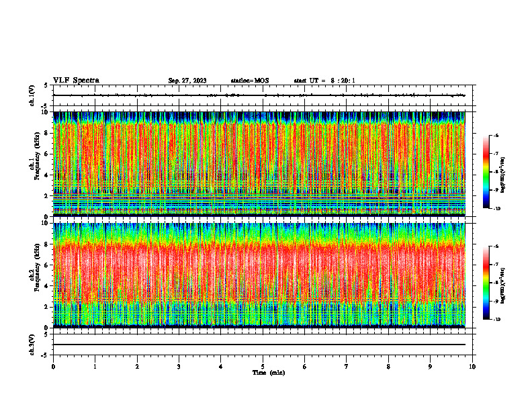Select the "start UT = 8 : 20: 1" text

pos(324,81)
